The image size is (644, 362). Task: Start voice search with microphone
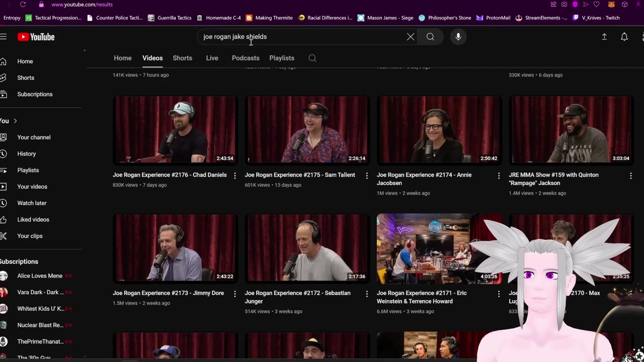tap(458, 37)
